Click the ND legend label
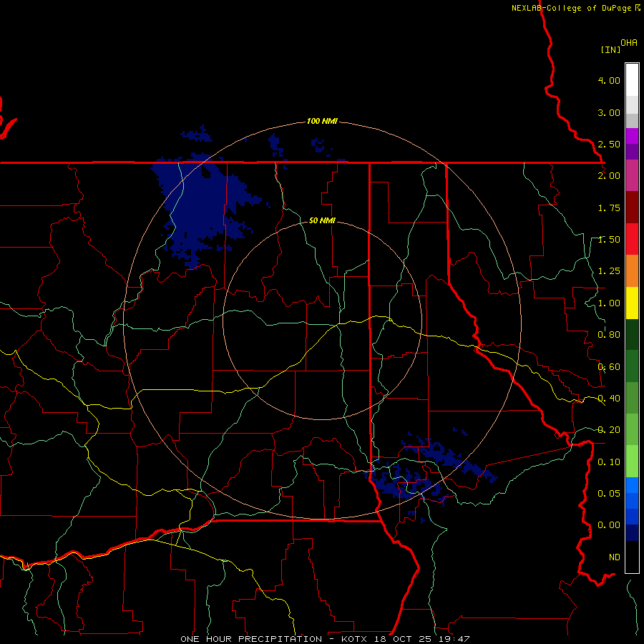The height and width of the screenshot is (644, 644). (x=615, y=557)
